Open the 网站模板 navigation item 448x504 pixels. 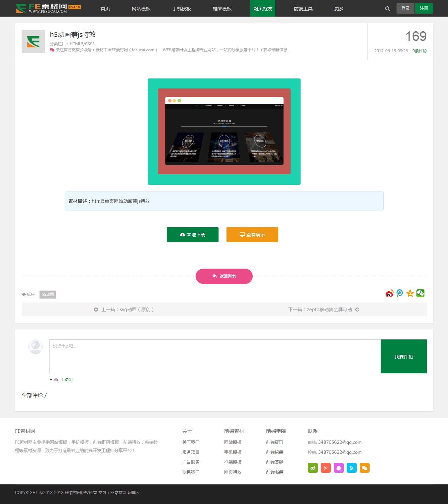141,9
